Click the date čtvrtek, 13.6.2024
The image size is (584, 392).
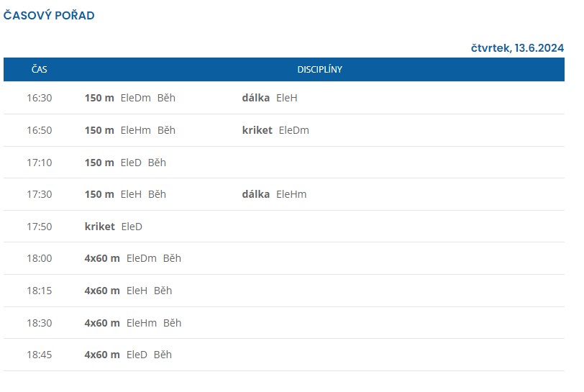point(516,48)
